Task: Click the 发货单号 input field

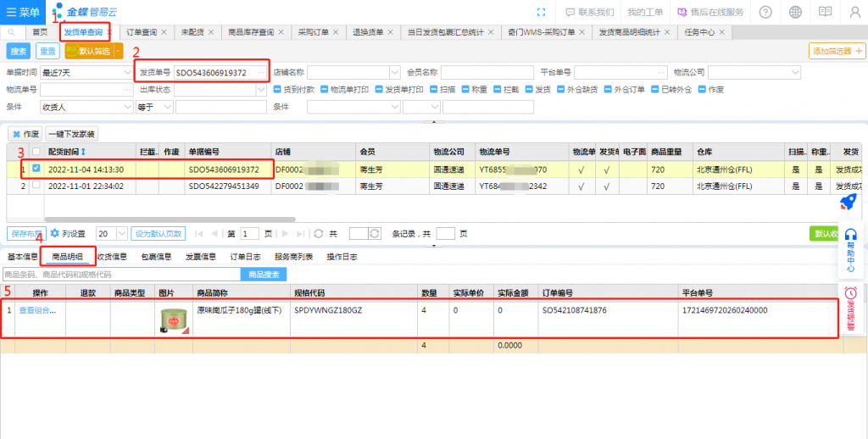Action: coord(221,72)
